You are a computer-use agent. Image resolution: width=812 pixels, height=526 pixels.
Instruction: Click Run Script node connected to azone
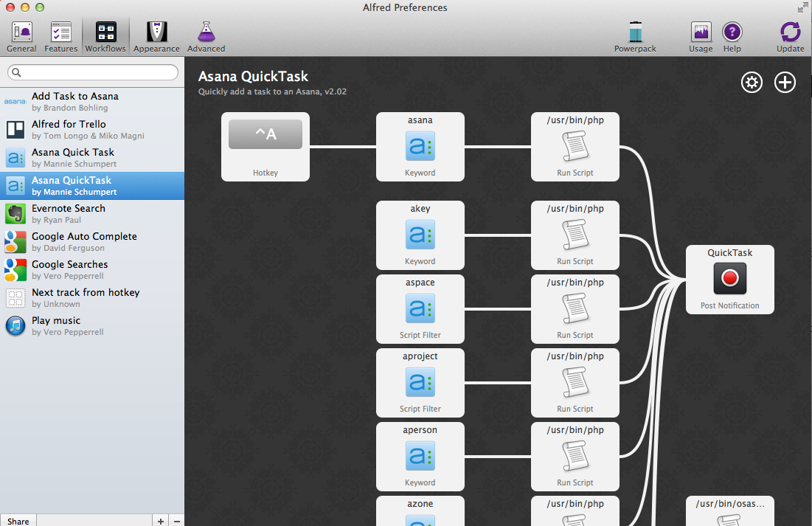[x=575, y=511]
